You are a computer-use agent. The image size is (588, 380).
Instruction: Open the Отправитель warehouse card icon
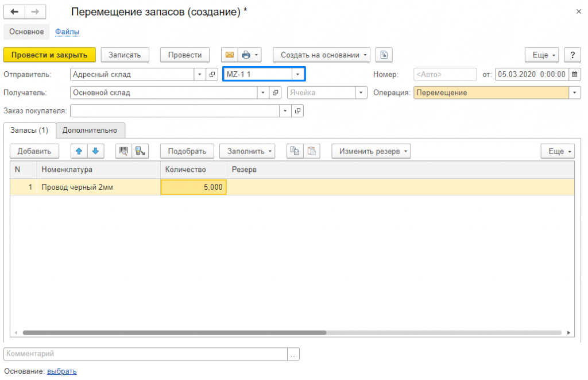212,74
